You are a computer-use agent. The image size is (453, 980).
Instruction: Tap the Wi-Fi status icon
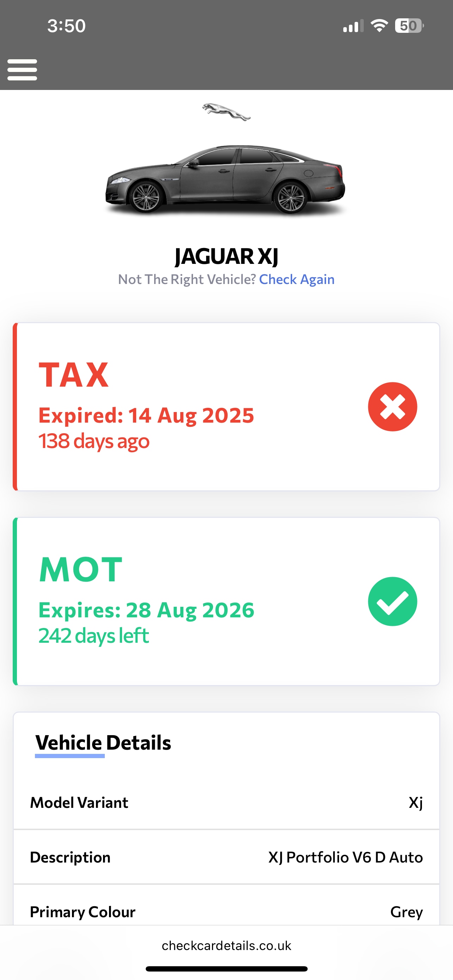[x=379, y=26]
